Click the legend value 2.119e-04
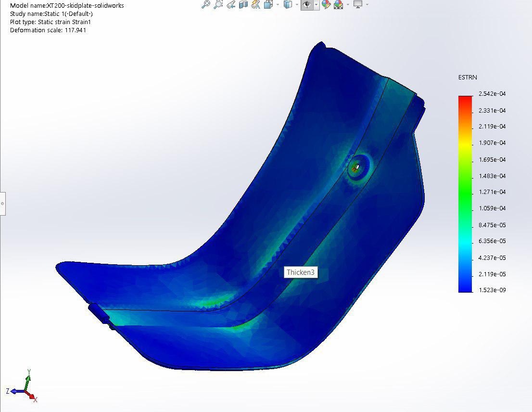The width and height of the screenshot is (532, 412). [x=492, y=126]
